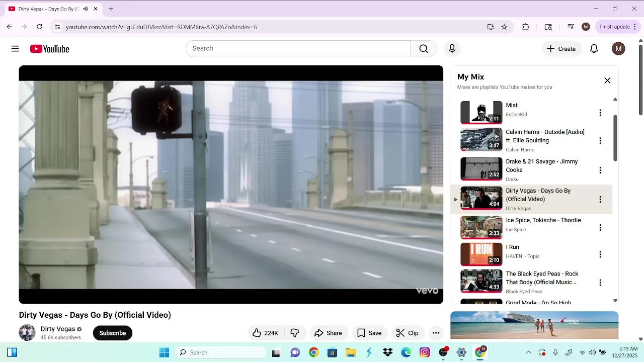Play Ice Spice Thootie thumbnail

pyautogui.click(x=481, y=228)
